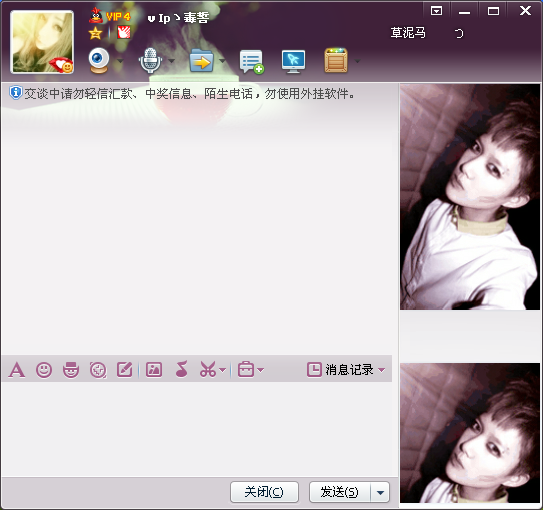
Task: Click the contact name 毒誓 text
Action: pos(196,18)
